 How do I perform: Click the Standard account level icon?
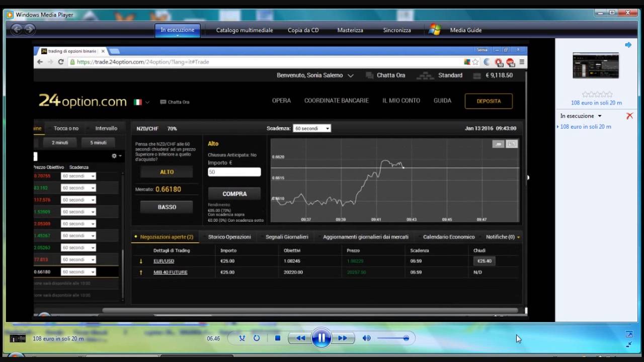(426, 75)
